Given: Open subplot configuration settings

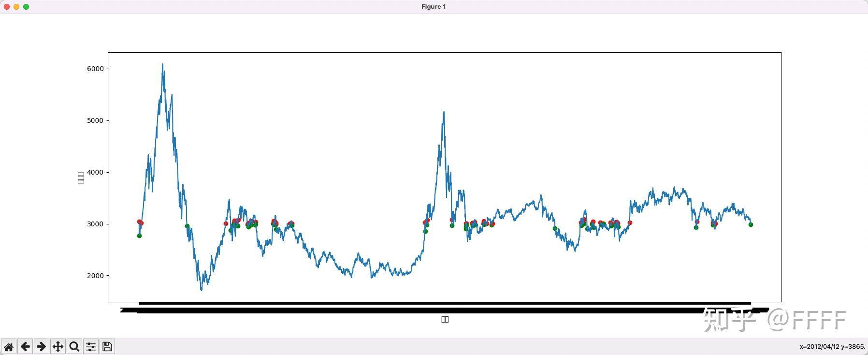Looking at the screenshot, I should point(91,346).
